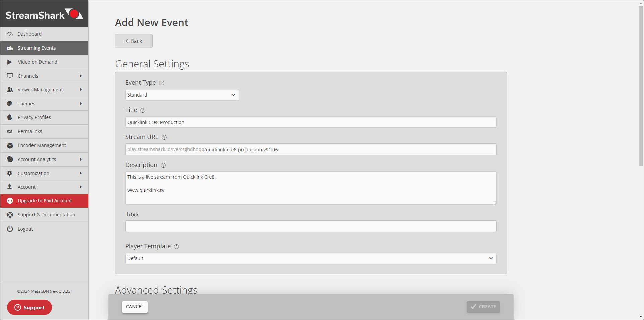Click into the Tags input field
This screenshot has width=644, height=320.
point(310,226)
